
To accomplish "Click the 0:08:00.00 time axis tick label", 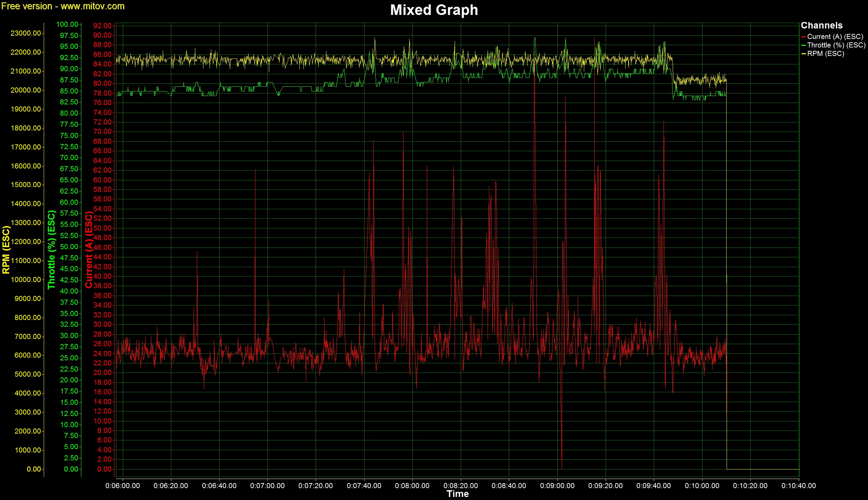I will pos(412,486).
